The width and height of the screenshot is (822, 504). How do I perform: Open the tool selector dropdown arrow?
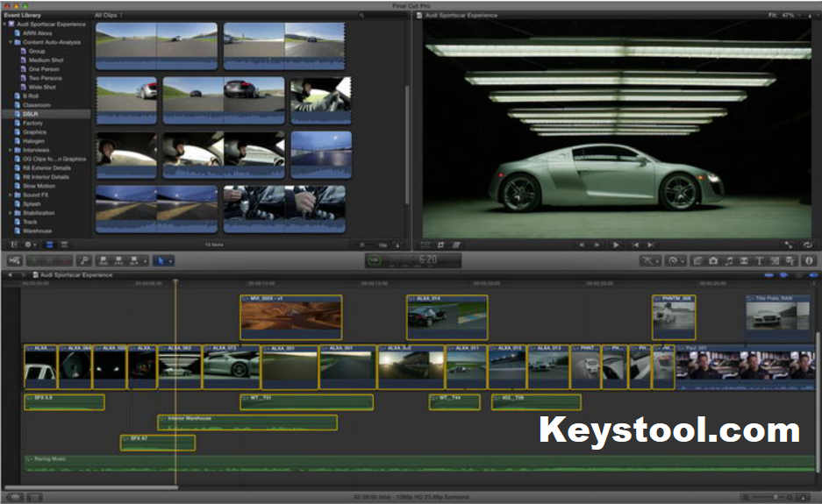pos(170,260)
